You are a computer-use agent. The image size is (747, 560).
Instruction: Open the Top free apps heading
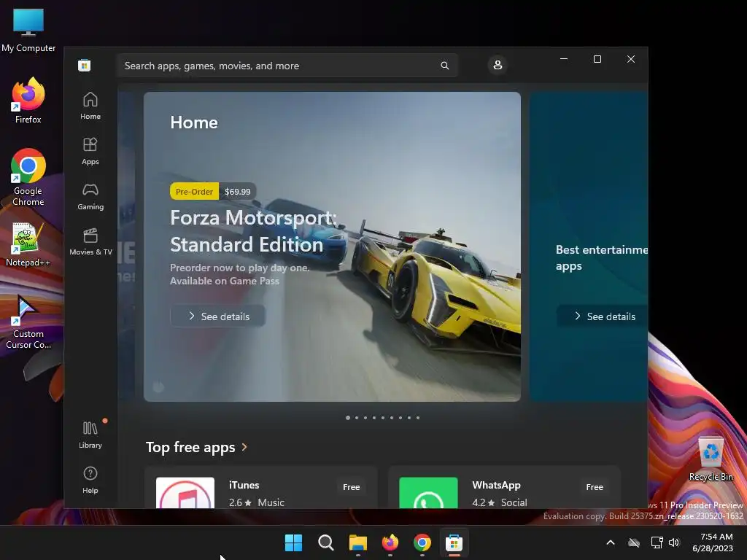tap(190, 447)
